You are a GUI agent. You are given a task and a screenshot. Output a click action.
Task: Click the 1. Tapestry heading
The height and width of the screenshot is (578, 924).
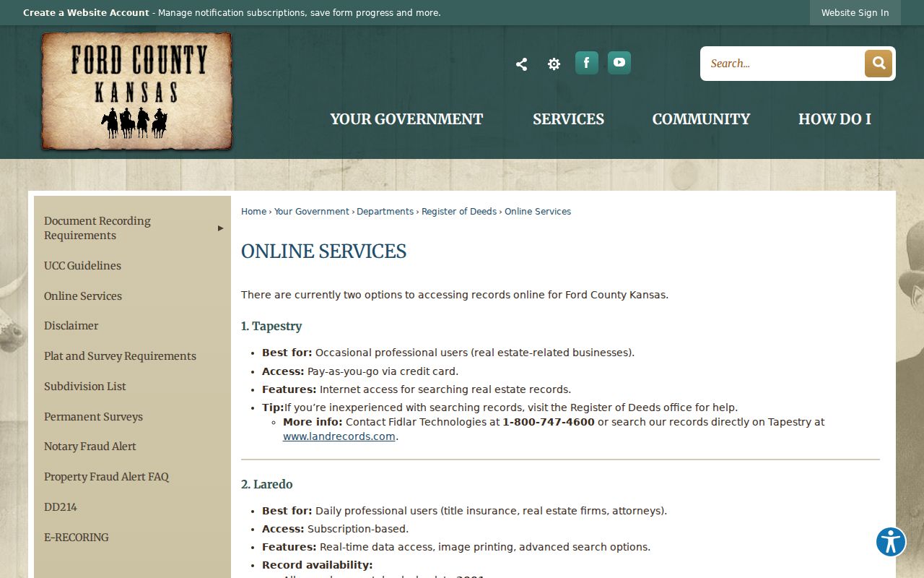271,326
